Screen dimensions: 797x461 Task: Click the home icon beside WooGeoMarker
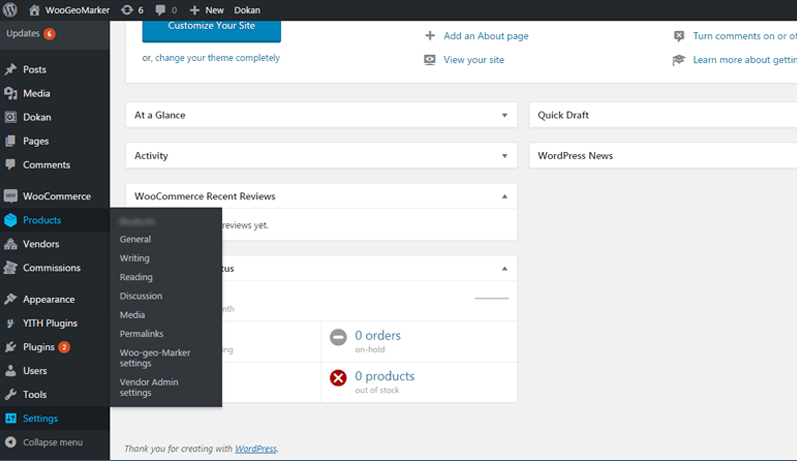tap(34, 10)
